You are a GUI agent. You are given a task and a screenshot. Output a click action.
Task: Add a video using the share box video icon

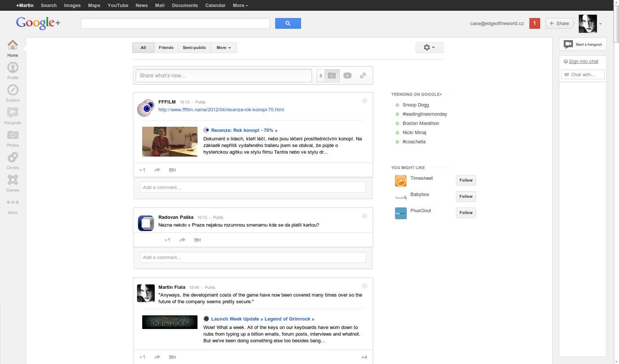coord(347,76)
